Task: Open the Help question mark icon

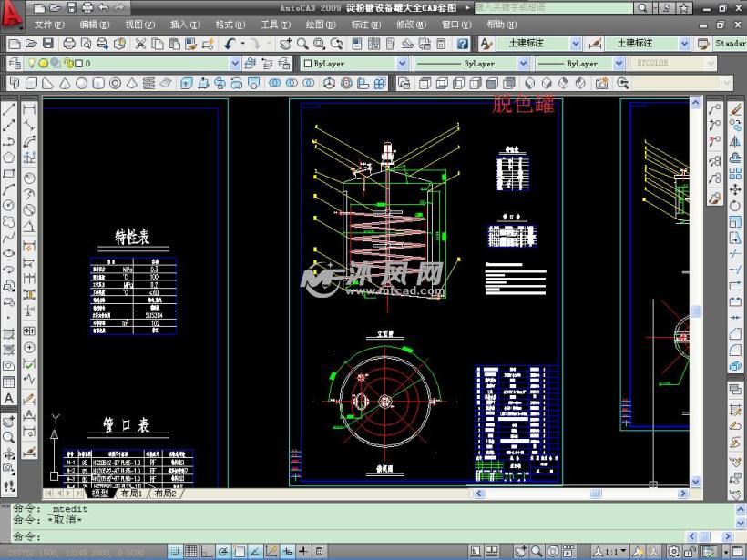Action: click(x=463, y=44)
